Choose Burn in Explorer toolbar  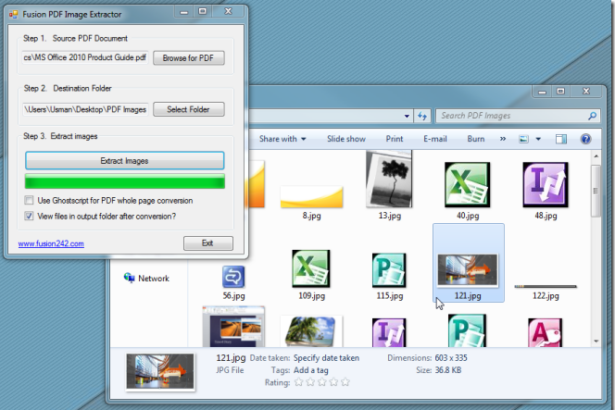(x=476, y=139)
